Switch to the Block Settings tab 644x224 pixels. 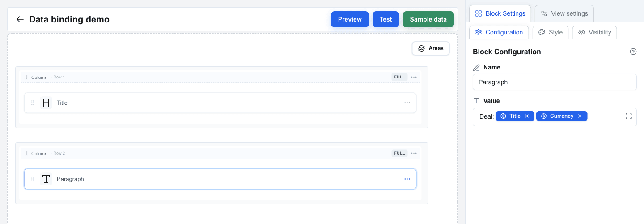click(500, 13)
